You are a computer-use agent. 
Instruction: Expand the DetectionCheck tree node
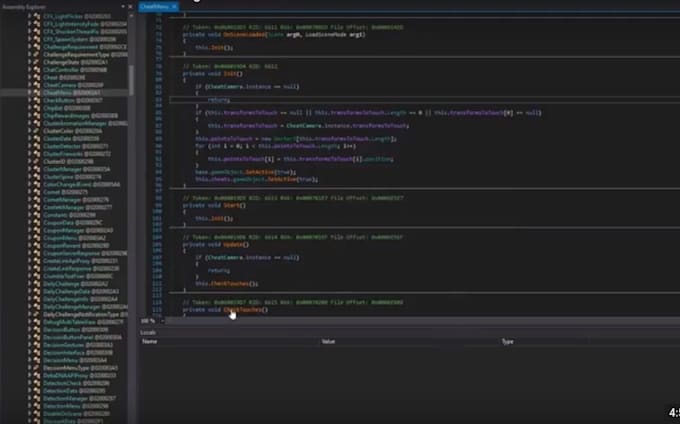[x=29, y=383]
